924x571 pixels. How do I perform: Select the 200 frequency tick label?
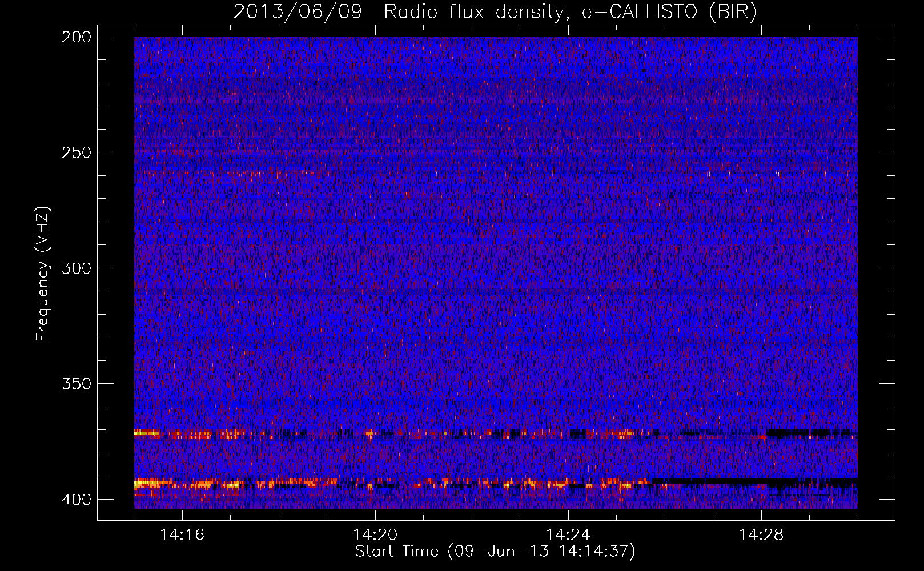pyautogui.click(x=77, y=37)
